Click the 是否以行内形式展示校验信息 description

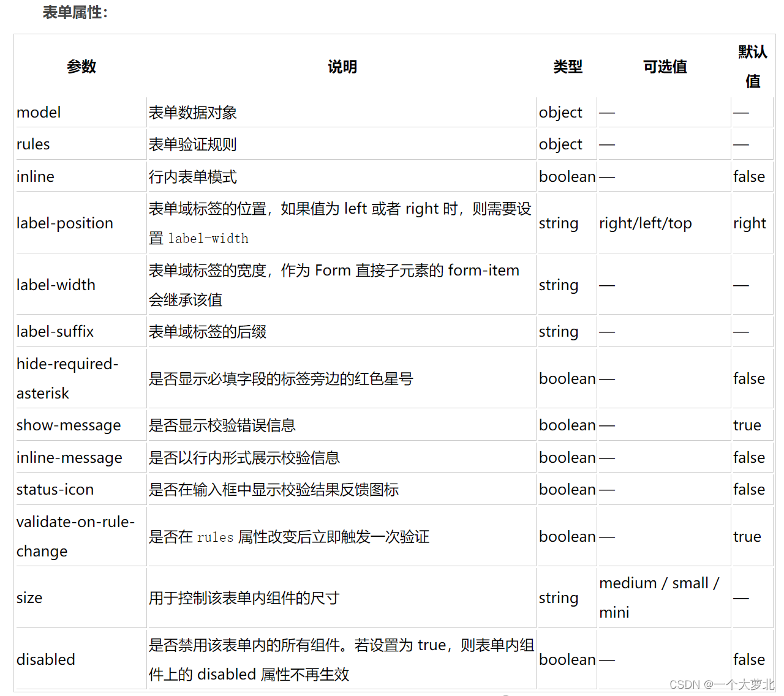(244, 458)
